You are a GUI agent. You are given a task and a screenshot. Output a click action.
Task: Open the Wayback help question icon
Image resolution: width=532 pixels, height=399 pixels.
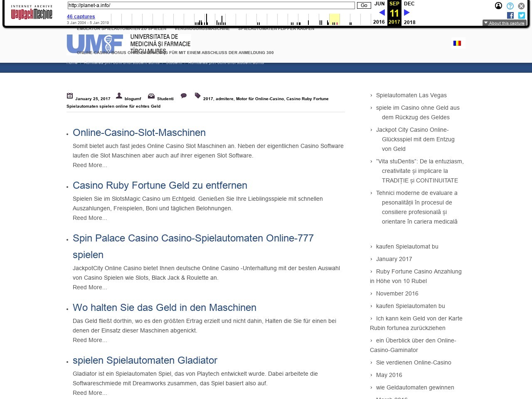pos(510,6)
